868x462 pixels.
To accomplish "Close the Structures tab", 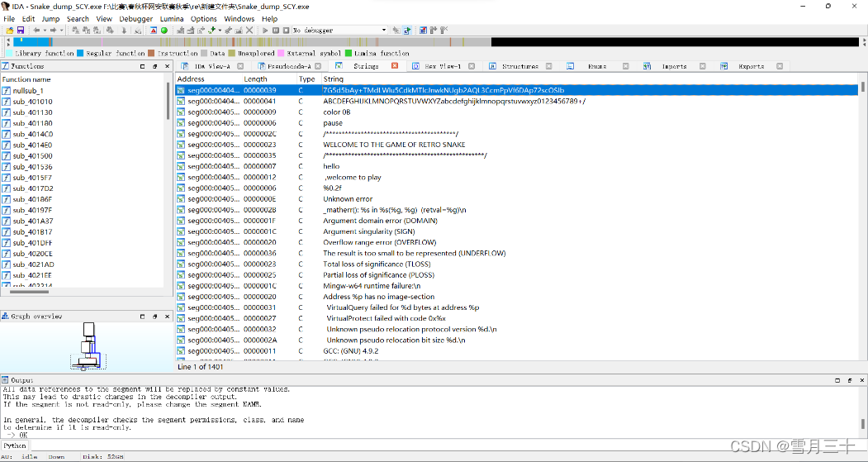I will 548,66.
